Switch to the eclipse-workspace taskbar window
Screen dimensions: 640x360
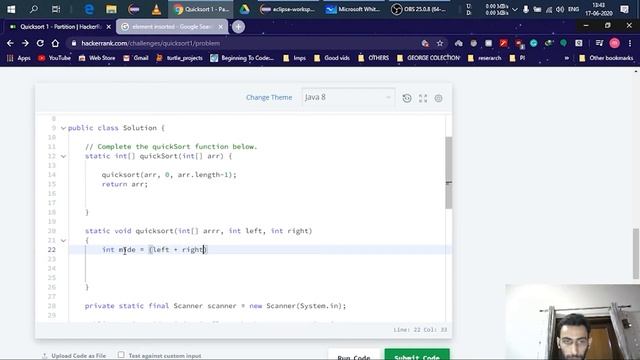pos(288,9)
